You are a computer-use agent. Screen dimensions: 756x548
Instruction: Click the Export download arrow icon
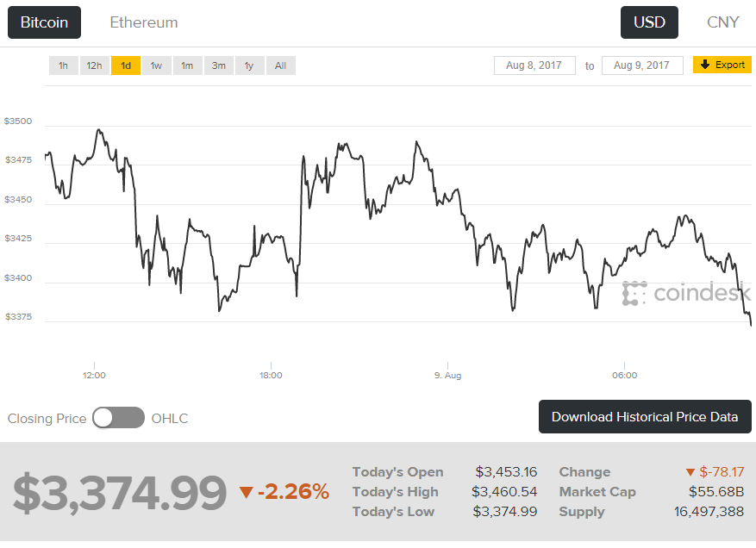click(x=705, y=65)
